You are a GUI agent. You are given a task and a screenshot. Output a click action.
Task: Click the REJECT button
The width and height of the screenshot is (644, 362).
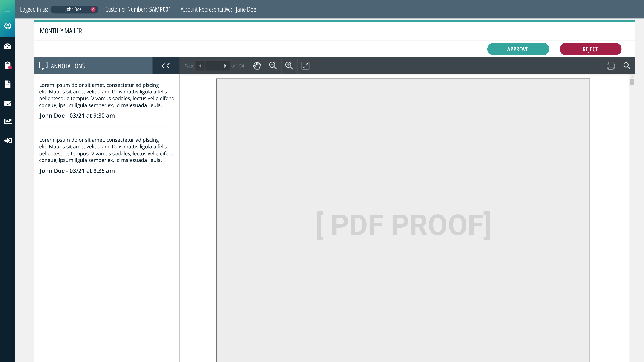pyautogui.click(x=590, y=49)
